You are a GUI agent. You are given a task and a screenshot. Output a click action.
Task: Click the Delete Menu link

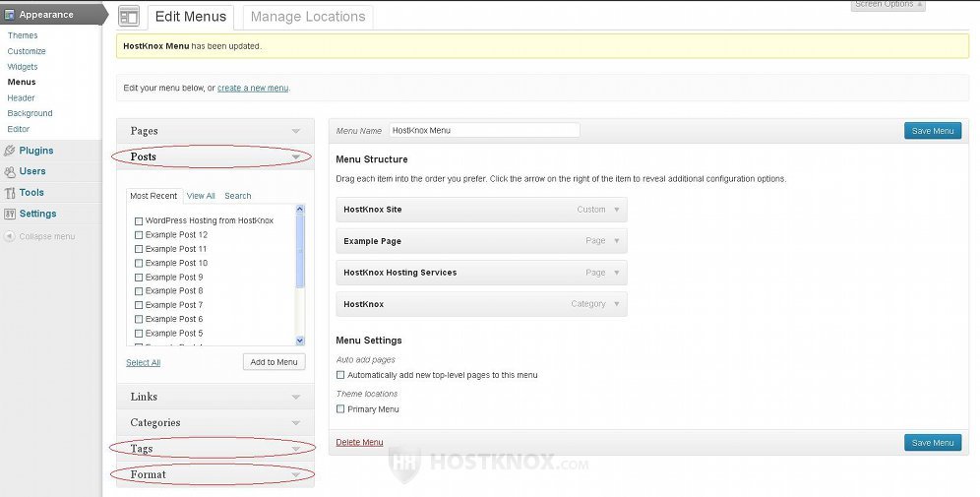click(x=359, y=443)
